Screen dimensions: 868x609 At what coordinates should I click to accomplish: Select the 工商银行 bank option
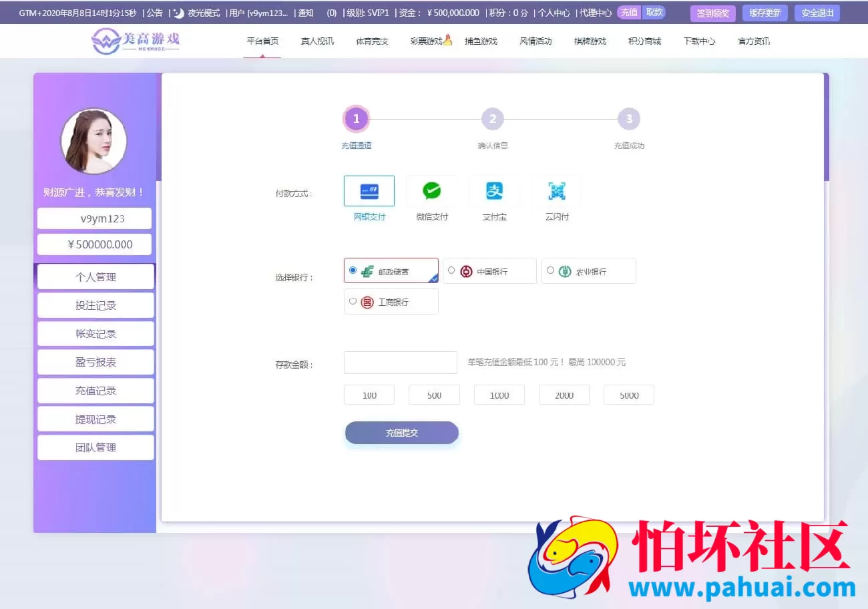(353, 301)
